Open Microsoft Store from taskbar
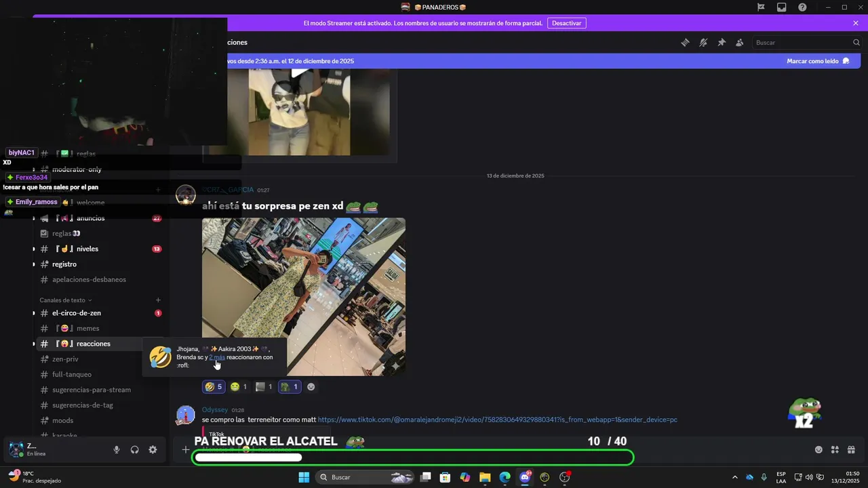The image size is (868, 488). (x=446, y=477)
